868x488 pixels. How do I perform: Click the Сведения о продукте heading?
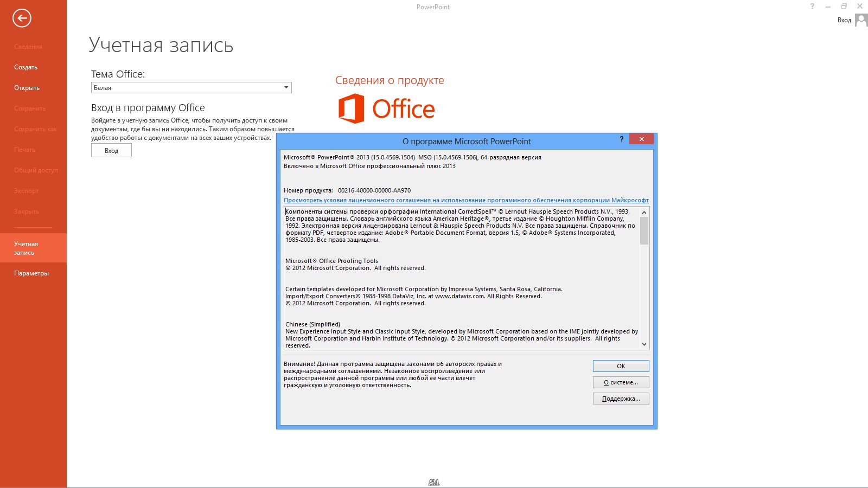point(390,80)
